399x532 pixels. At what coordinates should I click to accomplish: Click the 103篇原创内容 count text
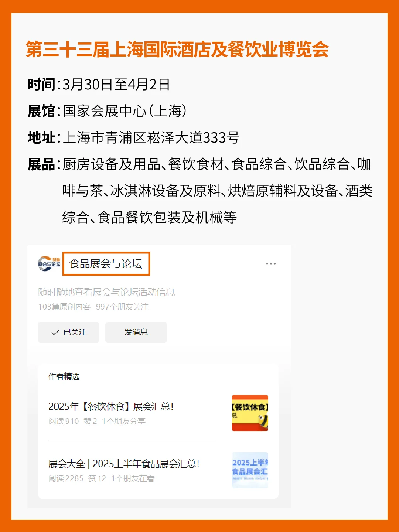tap(64, 307)
